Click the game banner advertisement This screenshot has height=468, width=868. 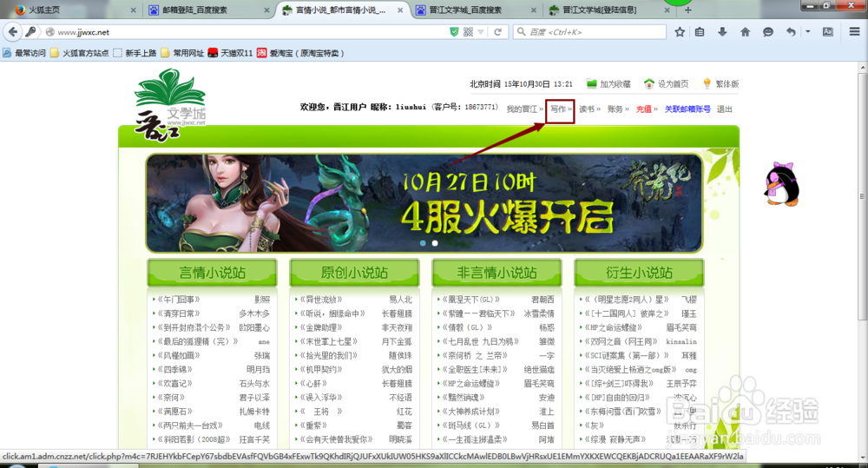pyautogui.click(x=424, y=202)
